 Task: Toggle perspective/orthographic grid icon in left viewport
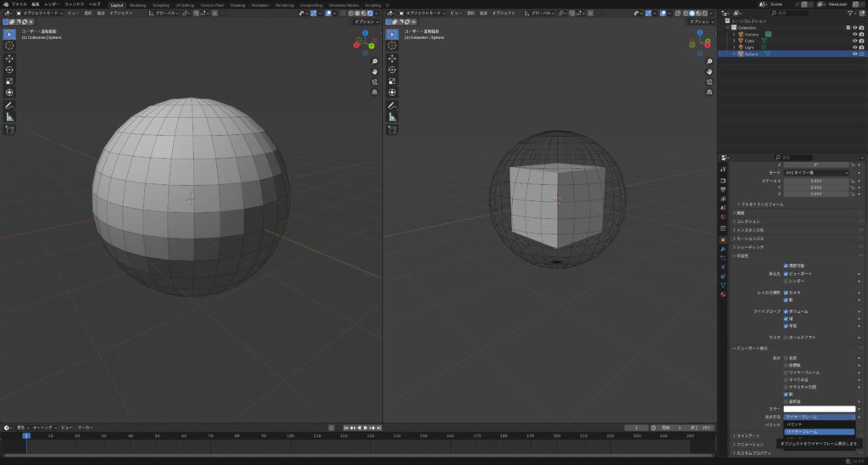pyautogui.click(x=375, y=92)
